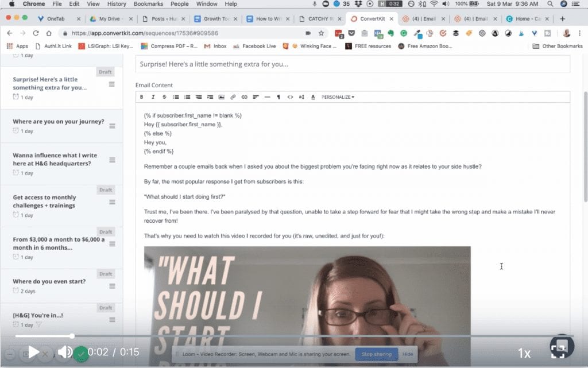Select 'Get access to monthly challenges' email

(62, 206)
